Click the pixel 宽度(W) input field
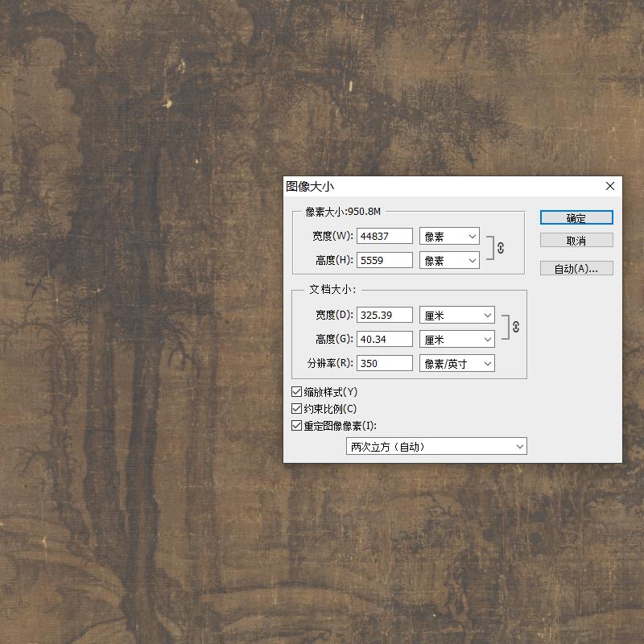Viewport: 644px width, 644px height. 385,236
